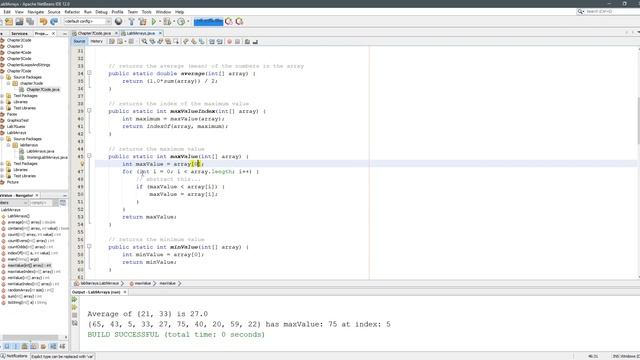The height and width of the screenshot is (360, 640).
Task: Click the Uncomment icon in editor toolbar
Action: click(x=255, y=41)
